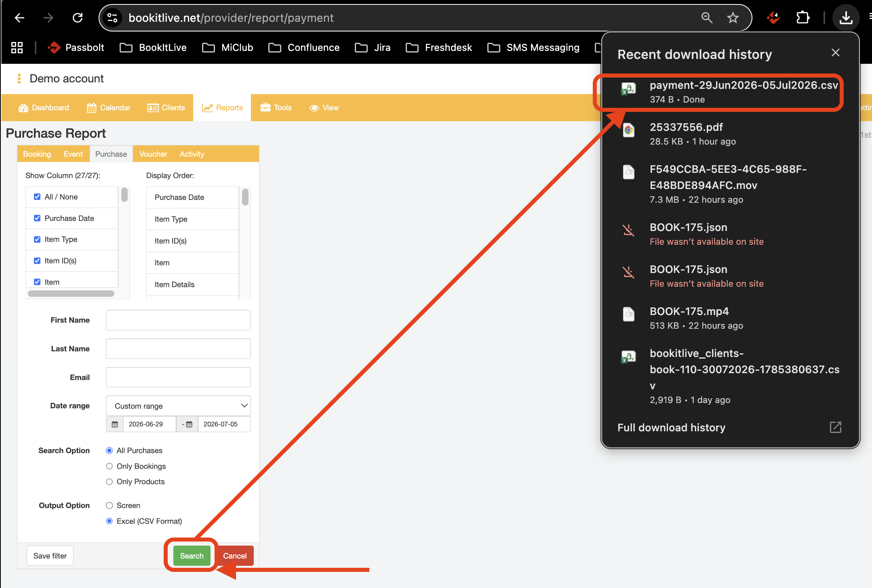
Task: Open the Jira bookmarks folder
Action: [x=373, y=48]
